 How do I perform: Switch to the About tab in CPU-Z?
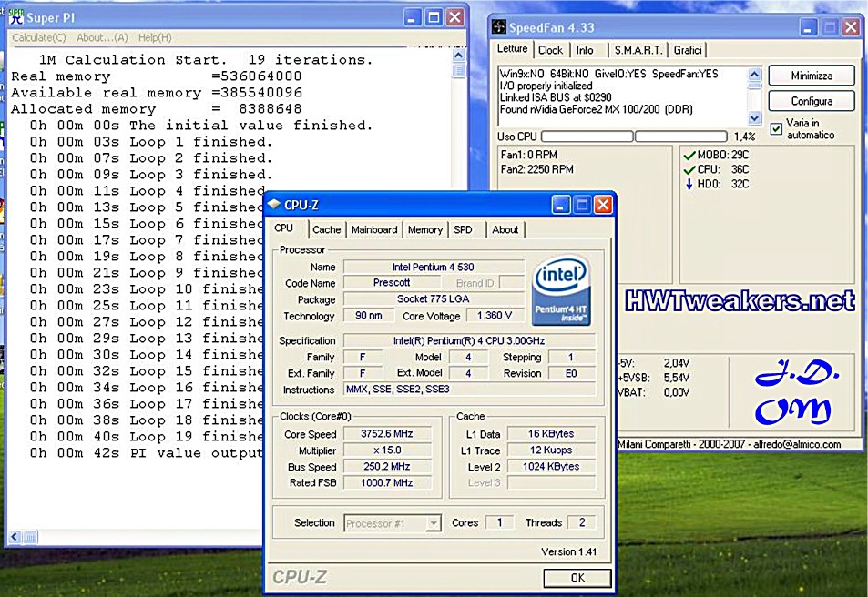pyautogui.click(x=505, y=229)
